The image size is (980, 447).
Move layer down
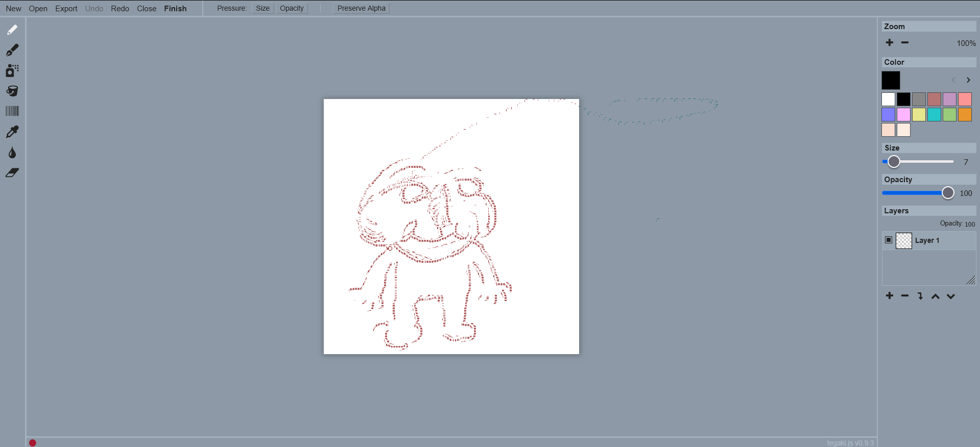point(951,296)
